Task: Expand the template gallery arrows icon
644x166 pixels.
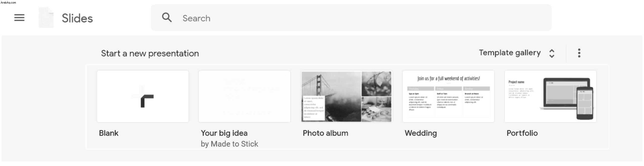Action: tap(552, 53)
